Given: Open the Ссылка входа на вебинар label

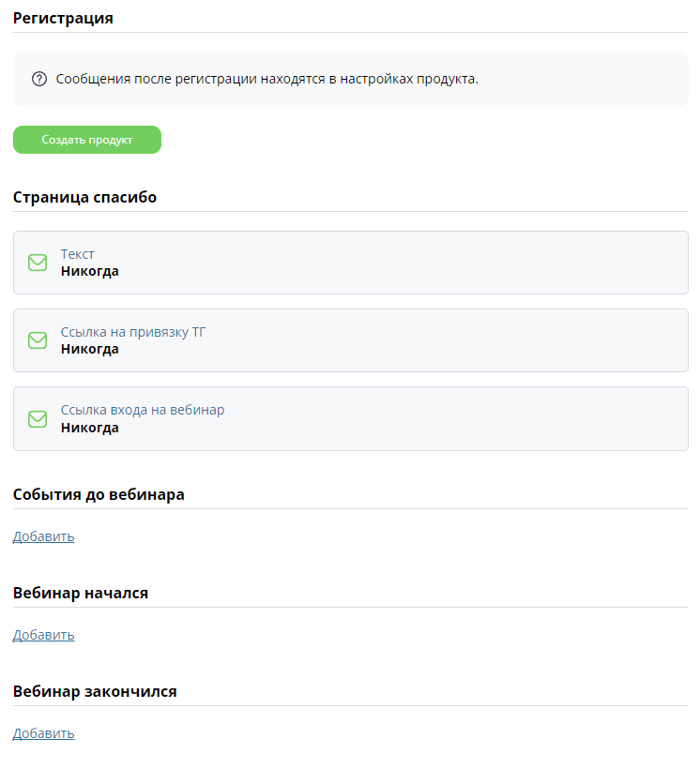Looking at the screenshot, I should pos(143,410).
